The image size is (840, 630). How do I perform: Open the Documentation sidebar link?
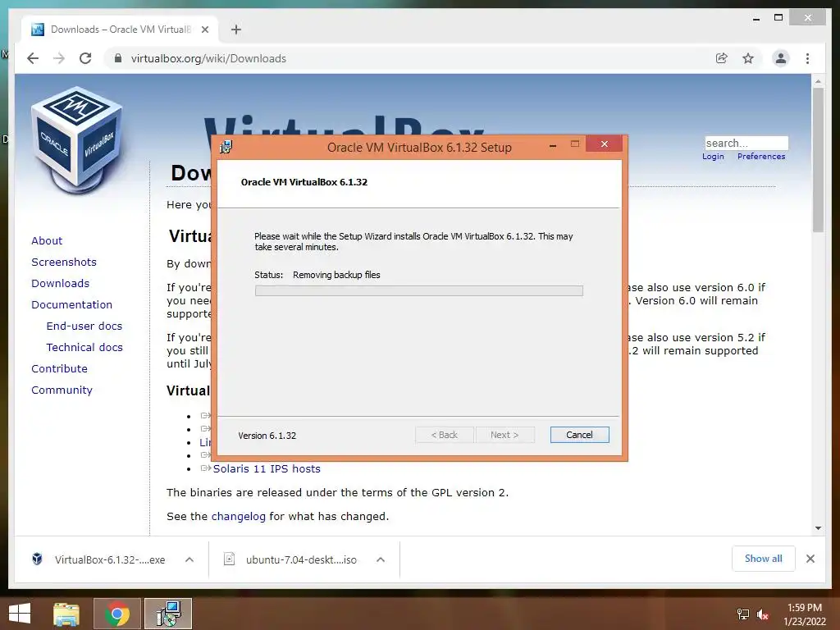(x=72, y=305)
